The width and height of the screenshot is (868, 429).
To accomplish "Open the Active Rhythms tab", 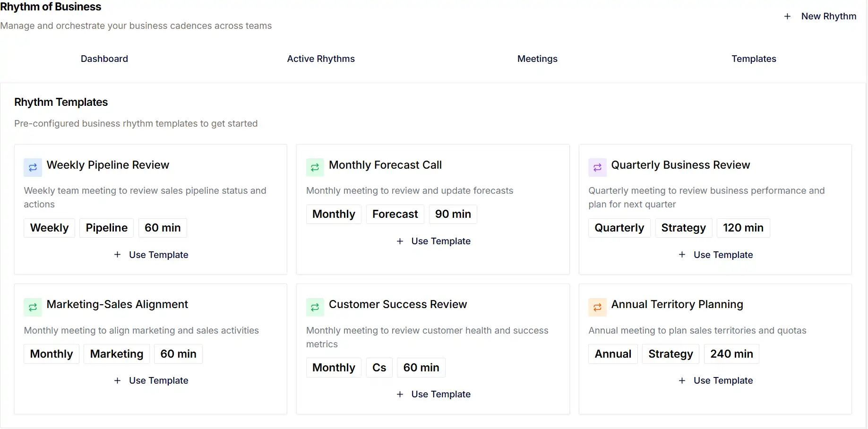I will (321, 59).
